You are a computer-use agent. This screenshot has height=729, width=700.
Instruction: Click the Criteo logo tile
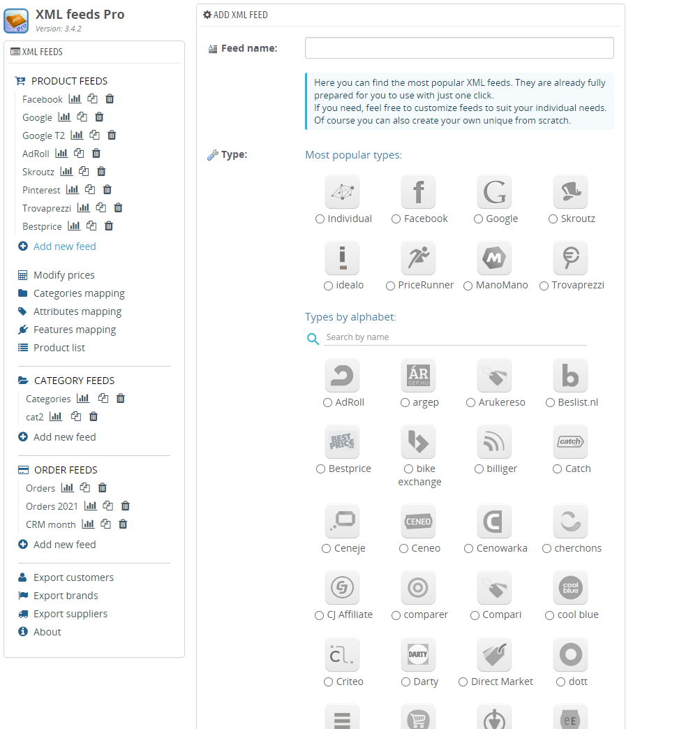click(x=343, y=654)
